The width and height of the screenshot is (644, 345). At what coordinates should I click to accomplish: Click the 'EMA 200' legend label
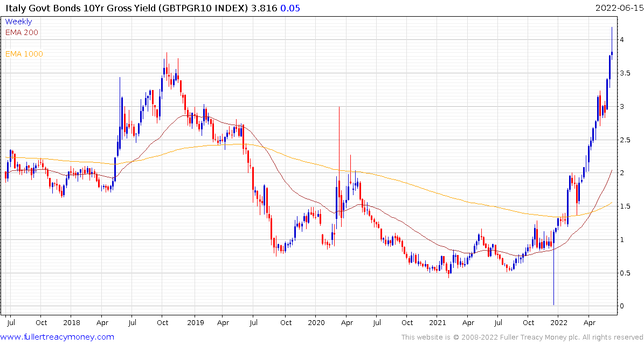[x=22, y=32]
